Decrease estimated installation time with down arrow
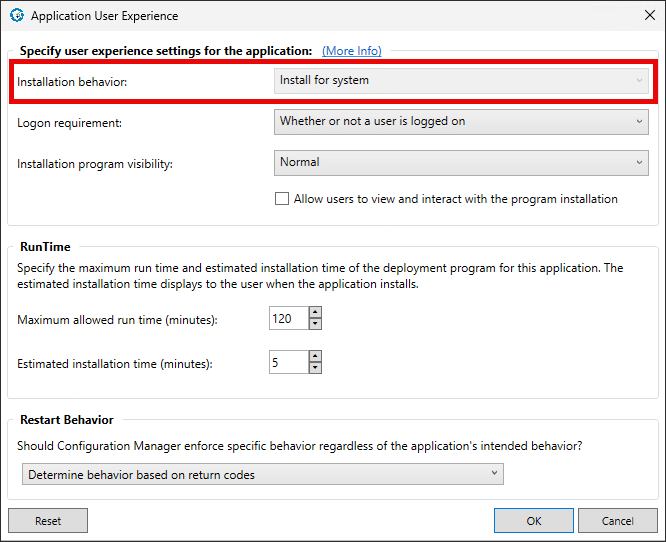666x542 pixels. point(315,368)
